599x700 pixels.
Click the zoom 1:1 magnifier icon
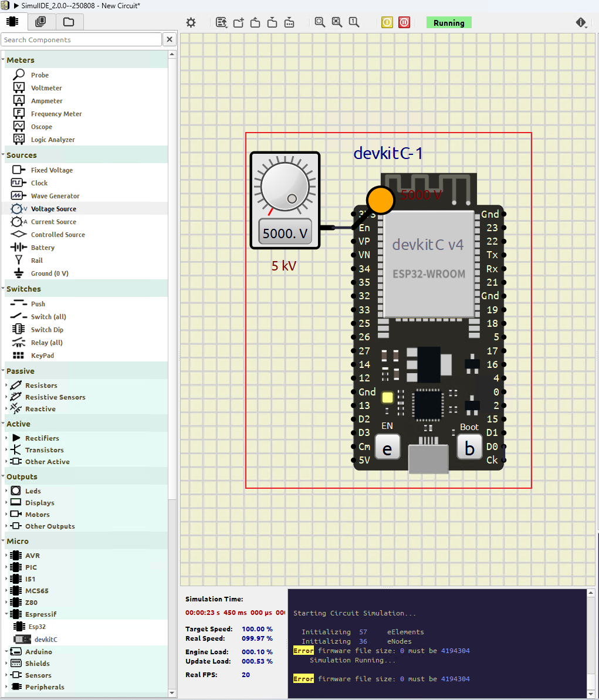coord(354,22)
